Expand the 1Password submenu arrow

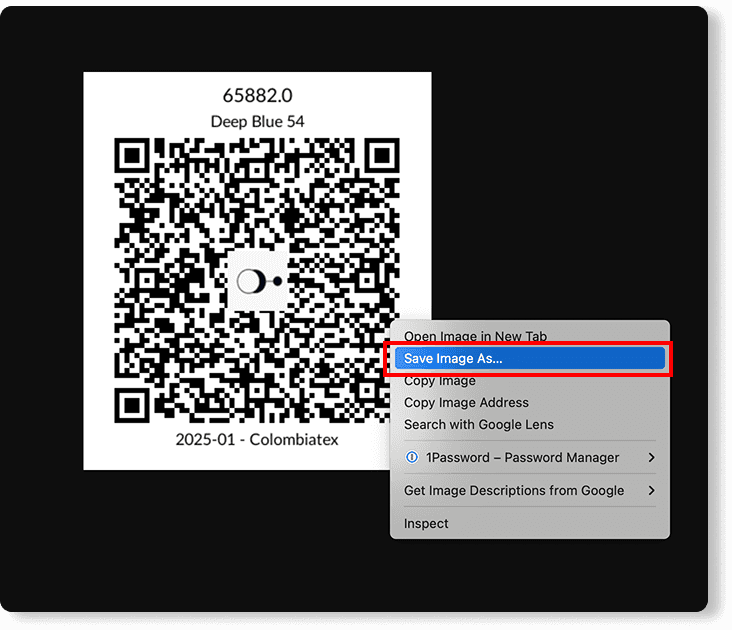coord(652,458)
